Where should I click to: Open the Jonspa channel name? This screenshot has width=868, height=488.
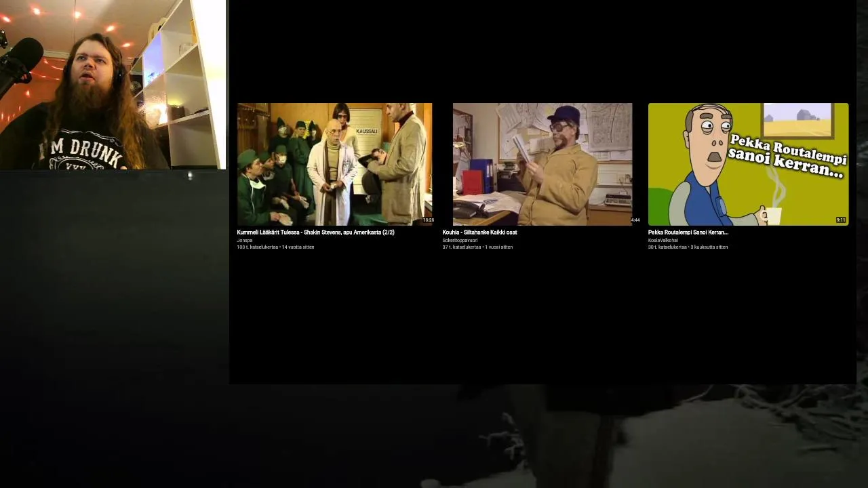244,240
